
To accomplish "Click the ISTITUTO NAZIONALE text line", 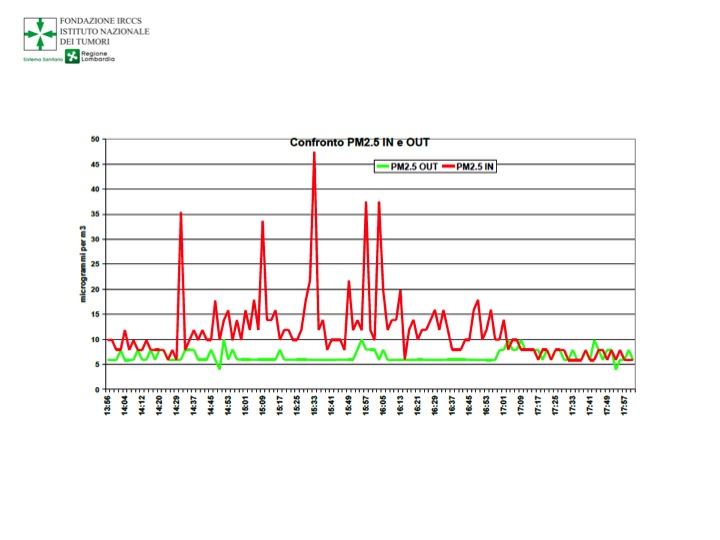I will (105, 31).
